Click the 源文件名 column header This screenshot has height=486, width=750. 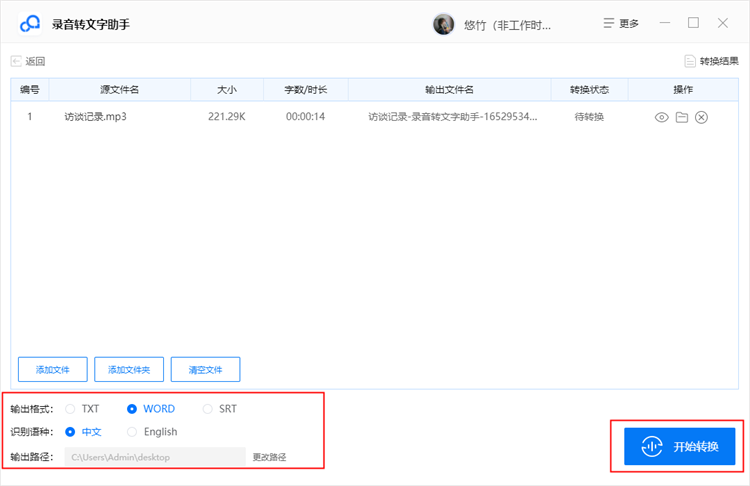120,89
